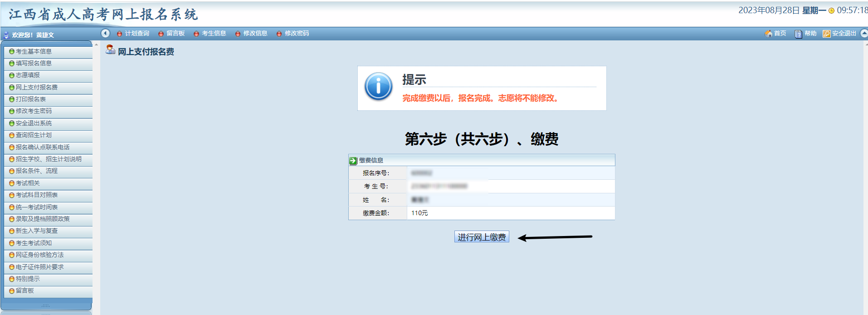
Task: Click 修改信息 in the top toolbar
Action: tap(255, 34)
